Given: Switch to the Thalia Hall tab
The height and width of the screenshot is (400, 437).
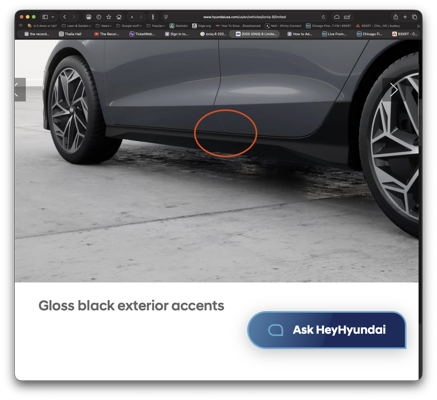Looking at the screenshot, I should 71,34.
